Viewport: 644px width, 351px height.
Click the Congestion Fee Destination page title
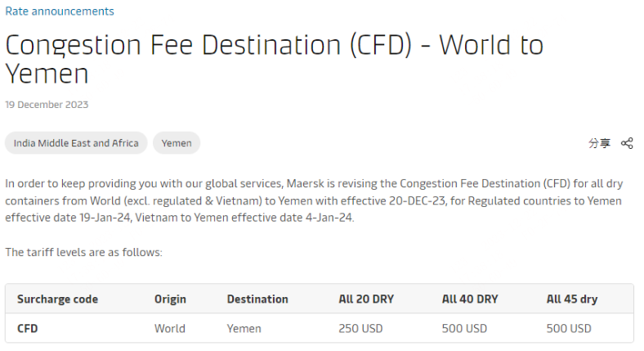pyautogui.click(x=274, y=58)
